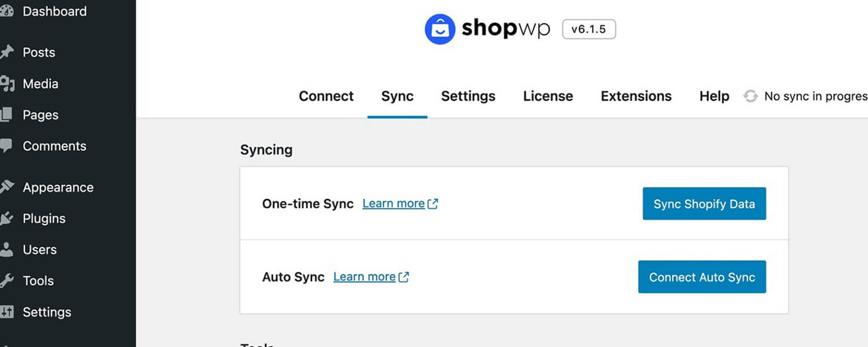Open Tools in the admin menu

point(38,281)
